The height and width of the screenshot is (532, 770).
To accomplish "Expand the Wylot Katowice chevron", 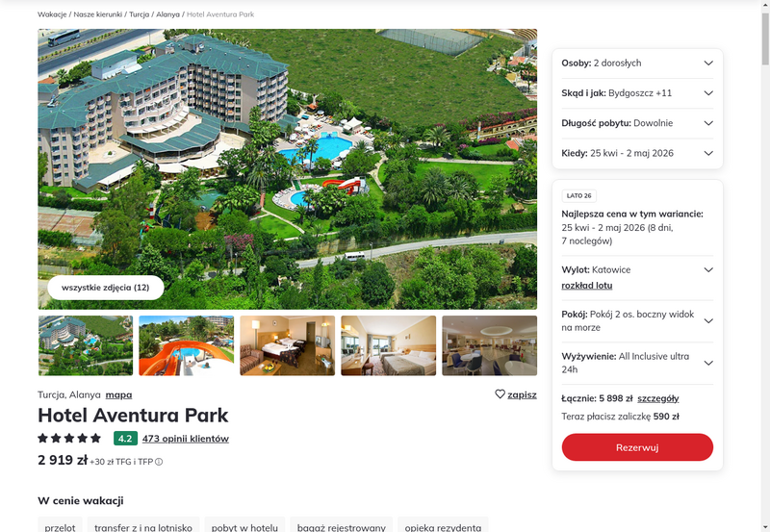I will pos(708,270).
